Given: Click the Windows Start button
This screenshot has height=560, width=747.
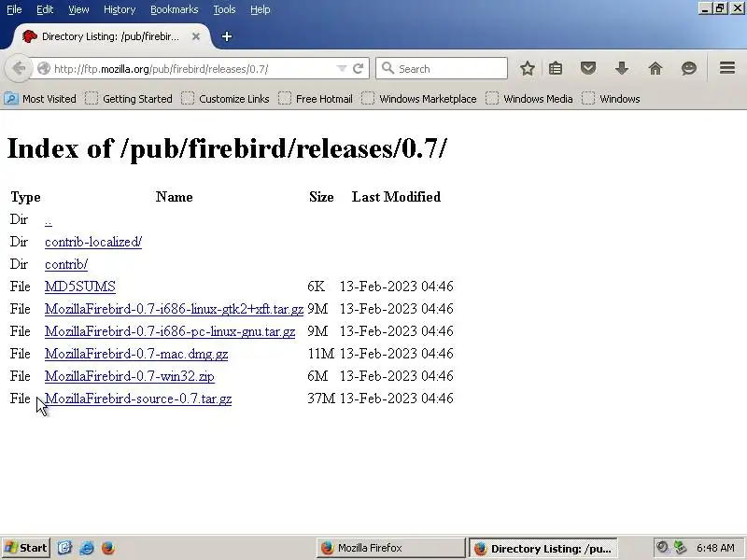Looking at the screenshot, I should pyautogui.click(x=26, y=548).
